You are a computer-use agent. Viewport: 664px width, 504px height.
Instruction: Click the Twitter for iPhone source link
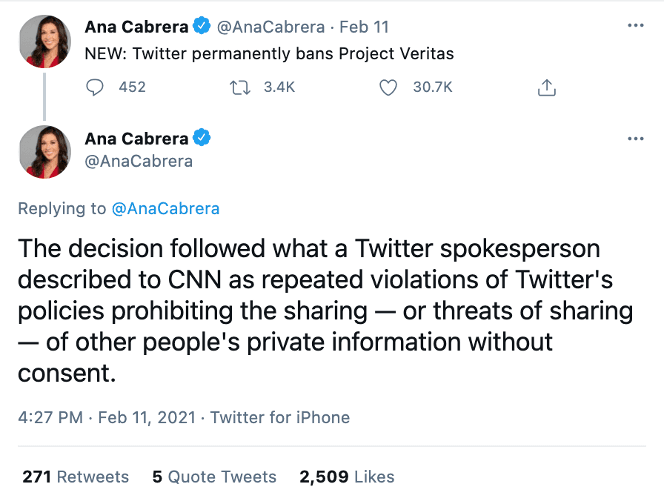(x=280, y=417)
